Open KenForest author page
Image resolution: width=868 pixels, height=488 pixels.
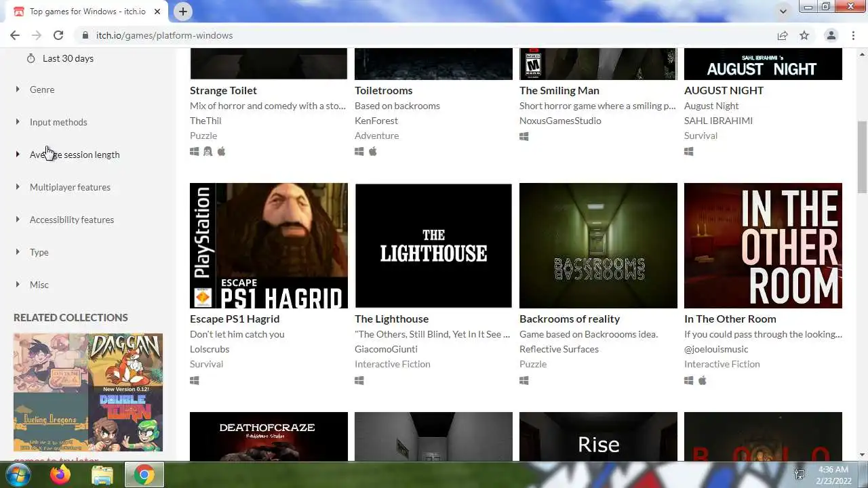[x=376, y=121]
